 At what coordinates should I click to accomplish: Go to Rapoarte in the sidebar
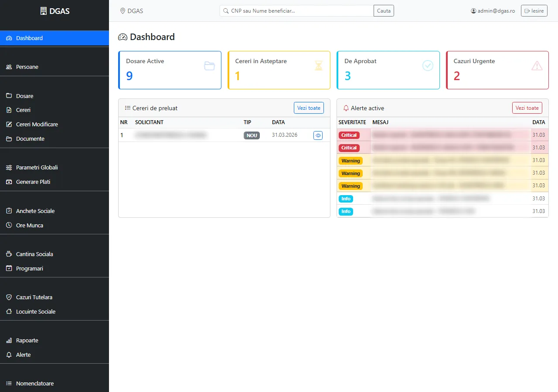tap(54, 340)
